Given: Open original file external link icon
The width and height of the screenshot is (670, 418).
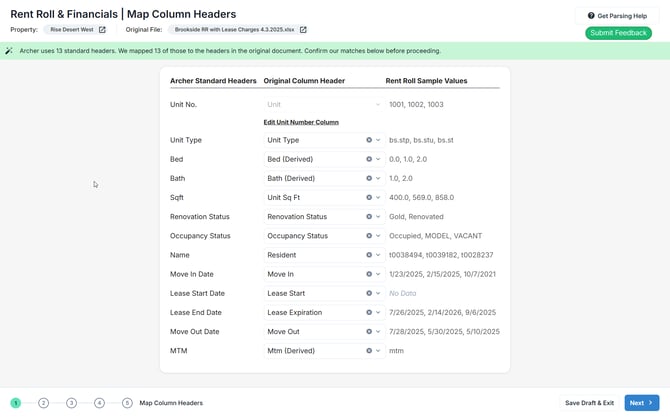Looking at the screenshot, I should point(303,30).
